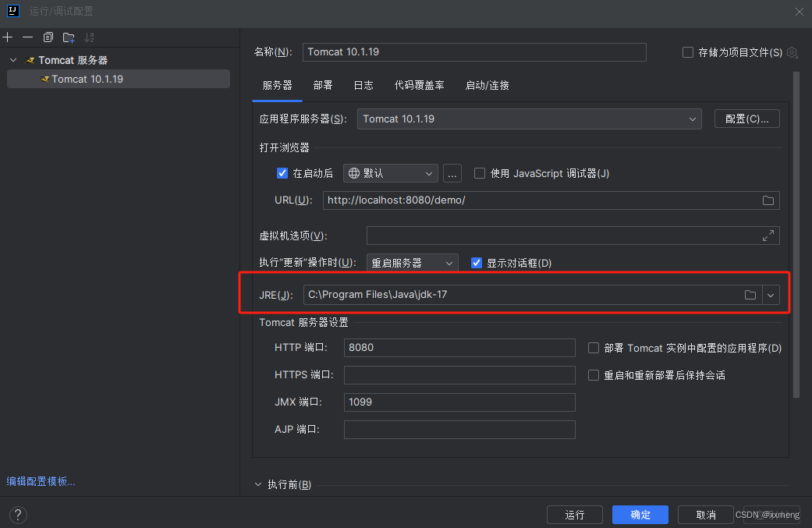Click the IntelliJ IDEA logo in the title bar
This screenshot has width=812, height=528.
click(13, 11)
